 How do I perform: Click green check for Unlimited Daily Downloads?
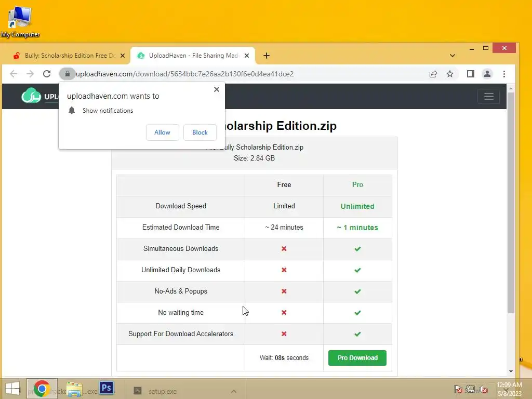(x=357, y=270)
